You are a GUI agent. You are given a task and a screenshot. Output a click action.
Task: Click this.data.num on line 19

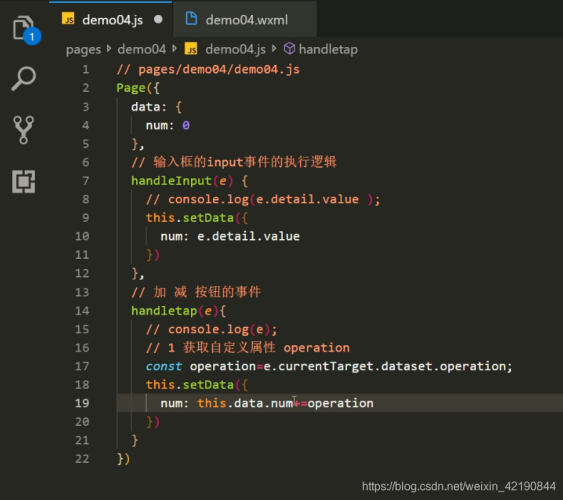point(245,403)
